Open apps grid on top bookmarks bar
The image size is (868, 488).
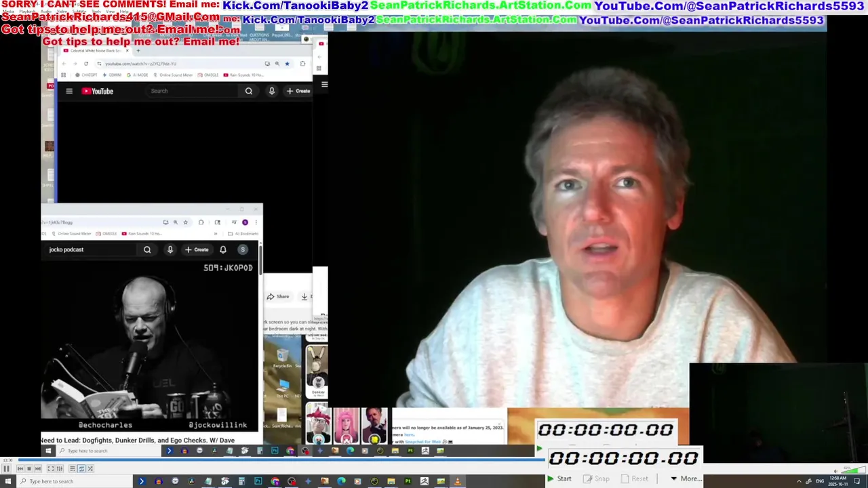click(64, 75)
